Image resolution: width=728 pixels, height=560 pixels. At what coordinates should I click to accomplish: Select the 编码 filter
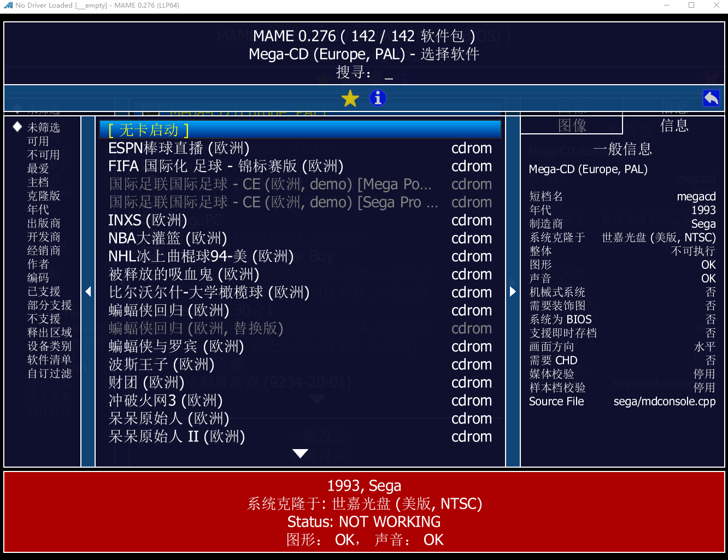(x=38, y=278)
